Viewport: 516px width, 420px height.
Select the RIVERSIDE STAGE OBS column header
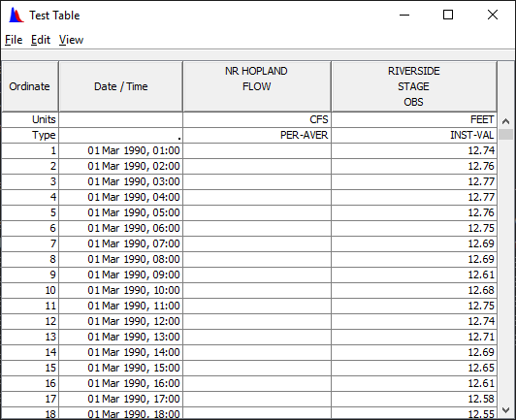click(414, 86)
